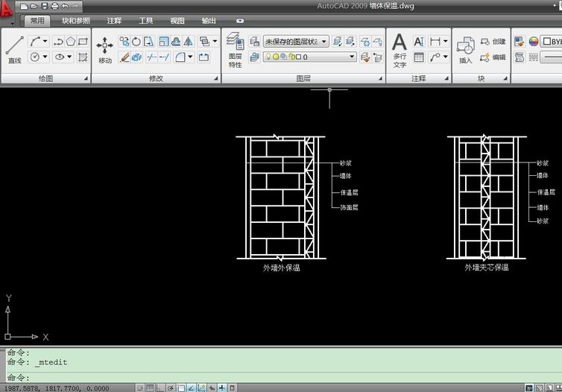Expand the Fillet tool dropdown arrow
This screenshot has height=392, width=562.
tap(190, 57)
